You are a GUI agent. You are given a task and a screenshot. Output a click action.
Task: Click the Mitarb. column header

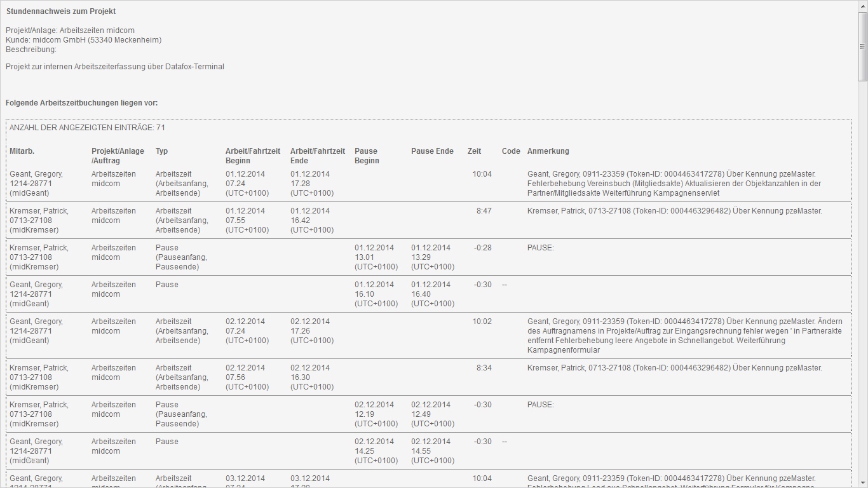tap(22, 151)
